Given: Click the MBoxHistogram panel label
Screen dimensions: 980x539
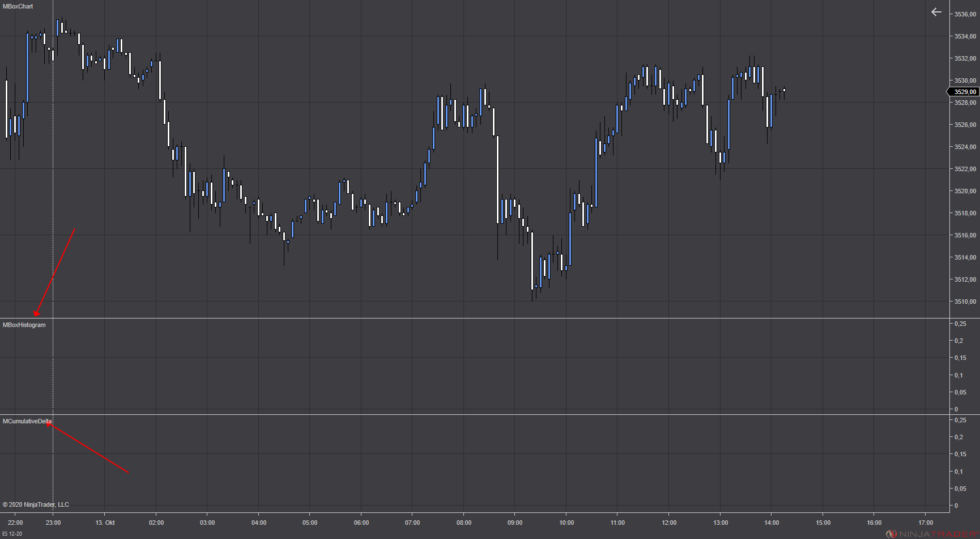Looking at the screenshot, I should click(x=24, y=325).
